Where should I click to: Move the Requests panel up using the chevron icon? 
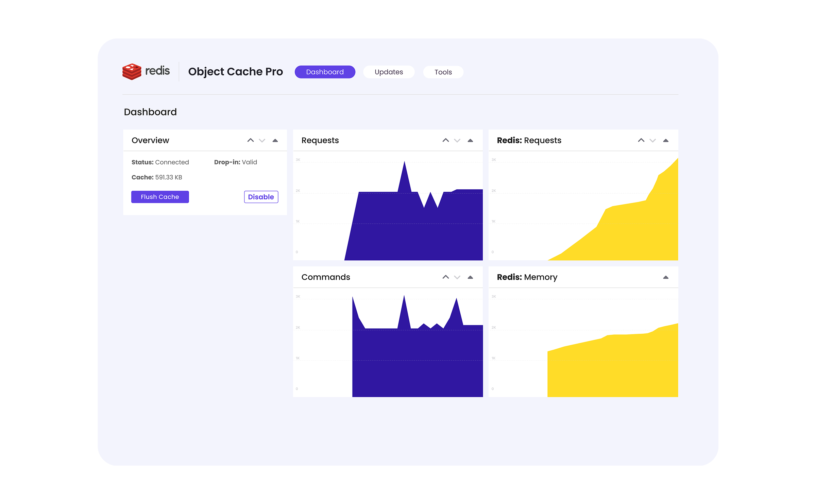click(x=445, y=140)
